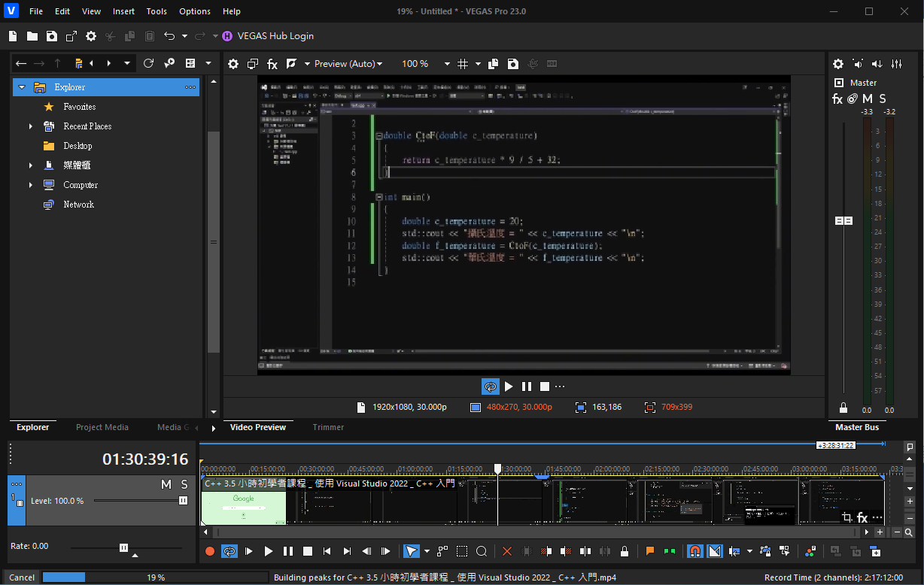This screenshot has width=924, height=585.
Task: Expand the Recent Places node
Action: pyautogui.click(x=31, y=126)
